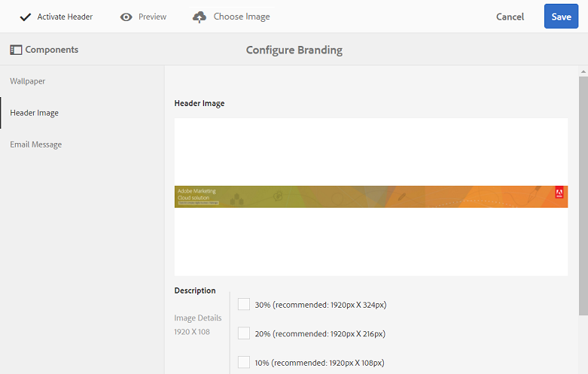The width and height of the screenshot is (588, 374).
Task: Check the 10% header size option
Action: [x=244, y=363]
